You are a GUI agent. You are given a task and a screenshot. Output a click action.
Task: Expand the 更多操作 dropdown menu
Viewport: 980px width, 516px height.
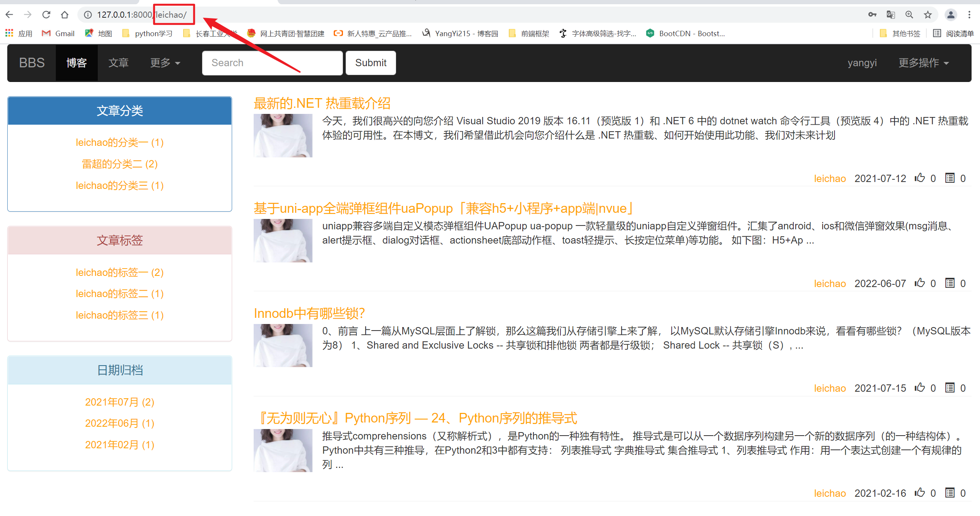tap(923, 63)
